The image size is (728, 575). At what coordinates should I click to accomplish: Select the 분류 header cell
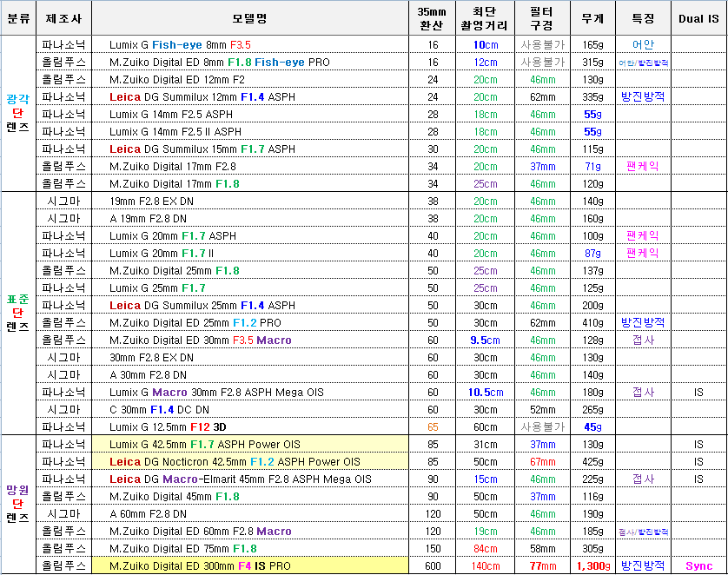18,18
